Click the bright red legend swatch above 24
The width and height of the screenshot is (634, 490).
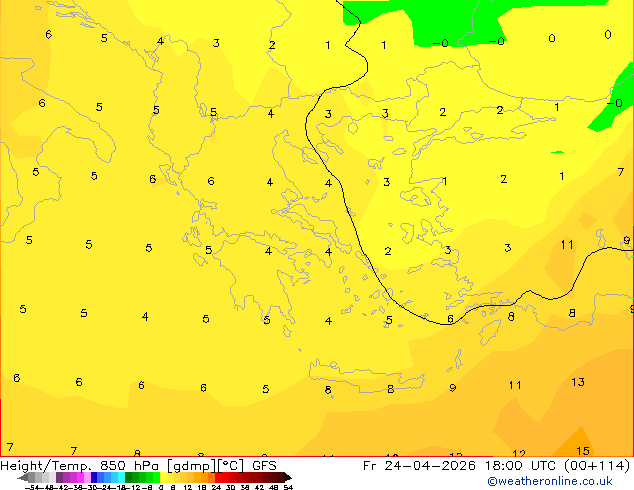point(219,477)
